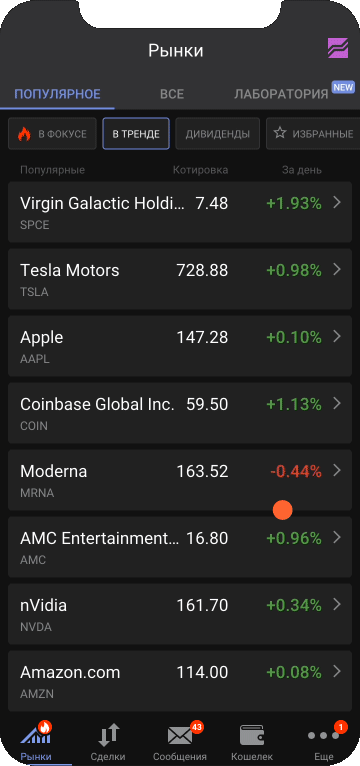The width and height of the screenshot is (360, 766).
Task: Open the Кошелек wallet icon
Action: point(252,735)
